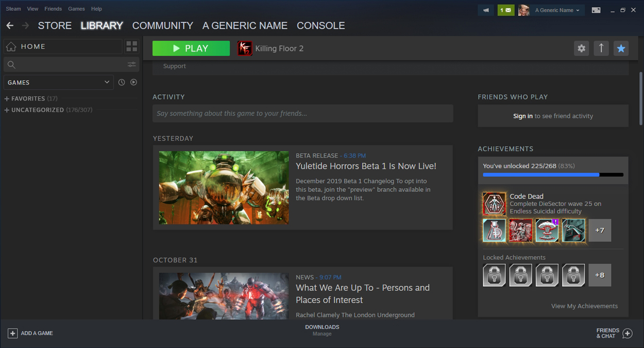Click the activity status text box

click(303, 113)
